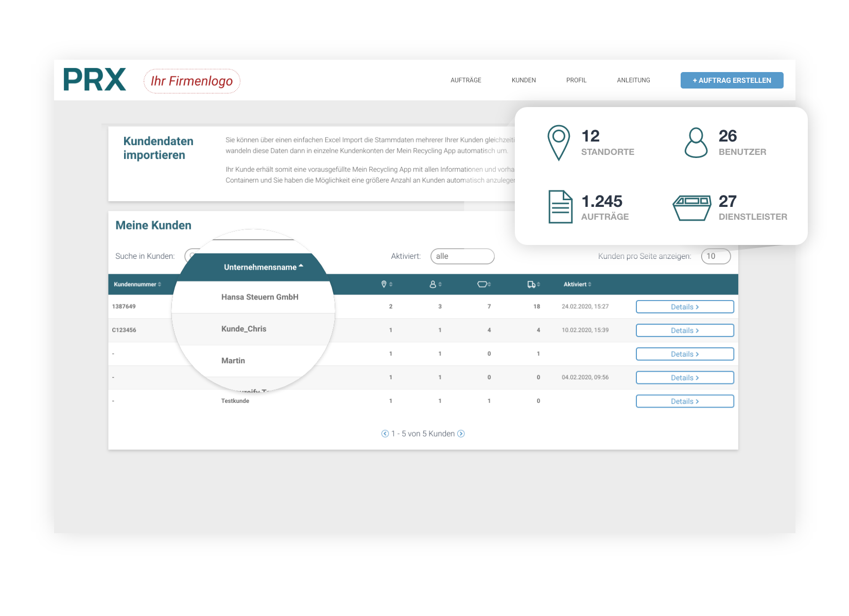Open Details for row activated 04.02.2020
The width and height of the screenshot is (849, 616).
click(x=685, y=378)
